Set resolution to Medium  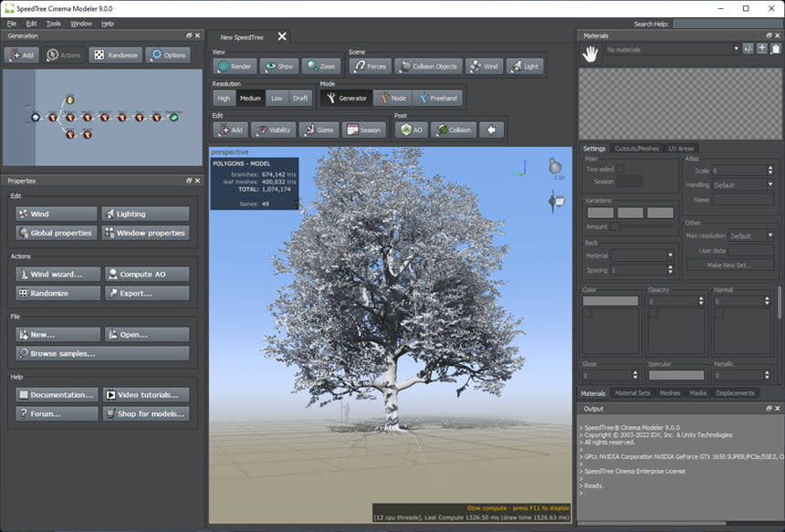coord(250,98)
